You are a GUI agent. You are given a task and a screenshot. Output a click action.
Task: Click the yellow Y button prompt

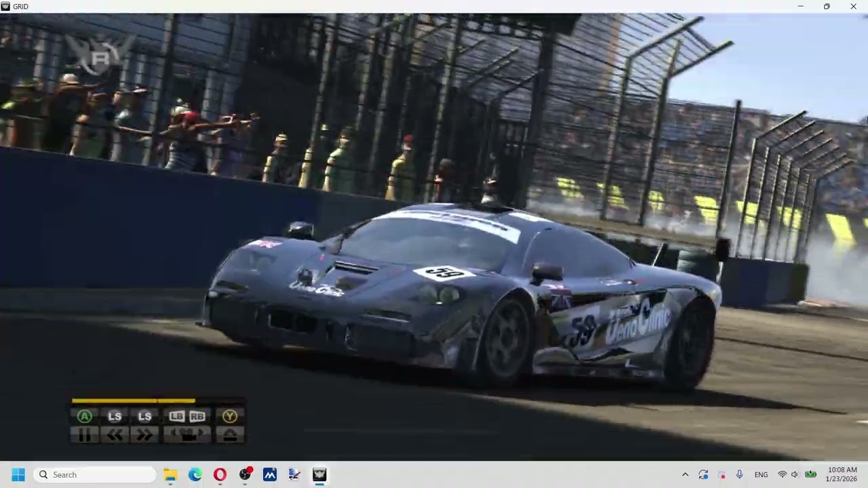point(229,417)
